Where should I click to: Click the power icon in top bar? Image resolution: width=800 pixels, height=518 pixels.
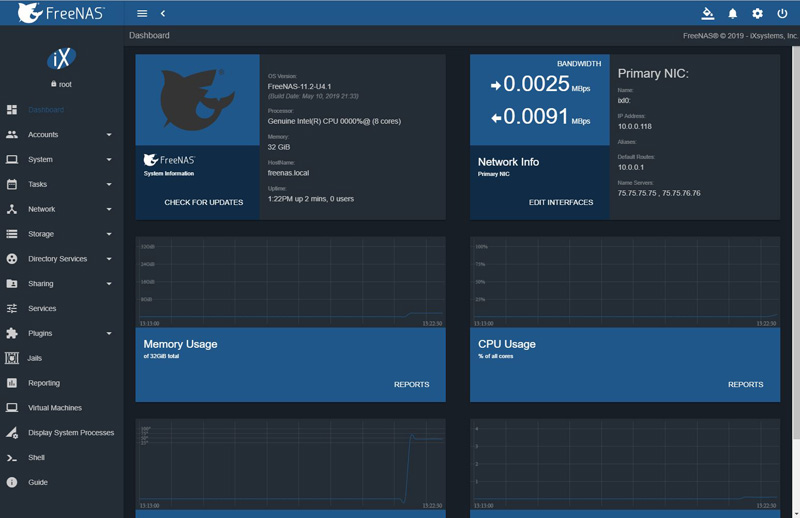[782, 13]
